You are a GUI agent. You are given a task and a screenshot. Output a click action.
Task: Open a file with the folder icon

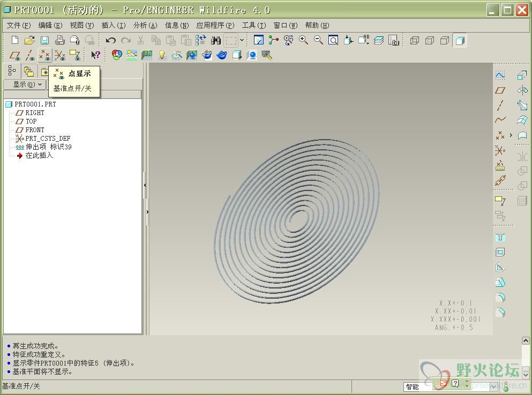[x=29, y=40]
